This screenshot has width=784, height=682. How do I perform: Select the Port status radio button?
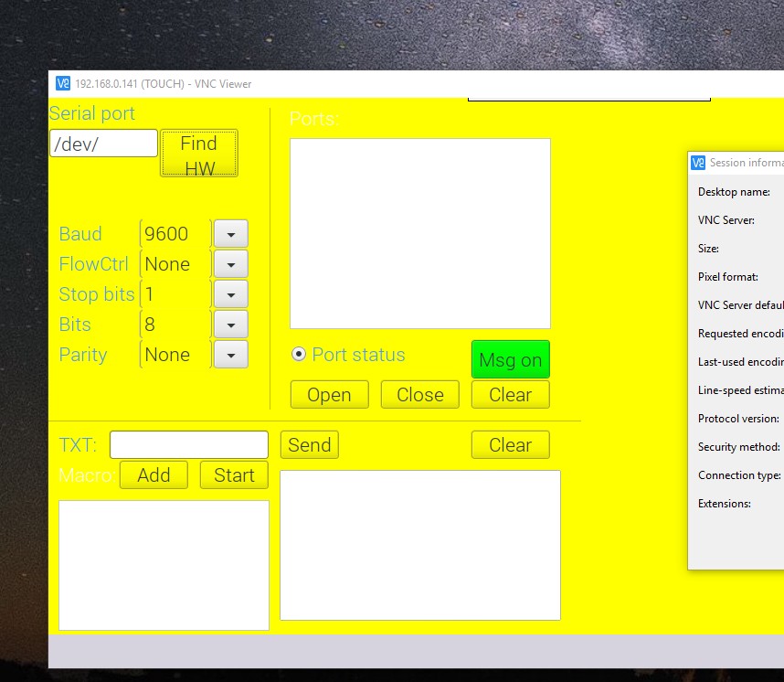click(298, 355)
